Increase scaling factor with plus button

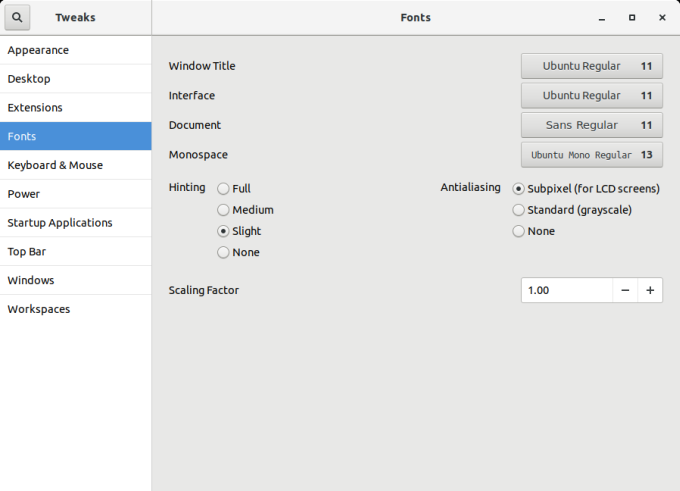[650, 290]
